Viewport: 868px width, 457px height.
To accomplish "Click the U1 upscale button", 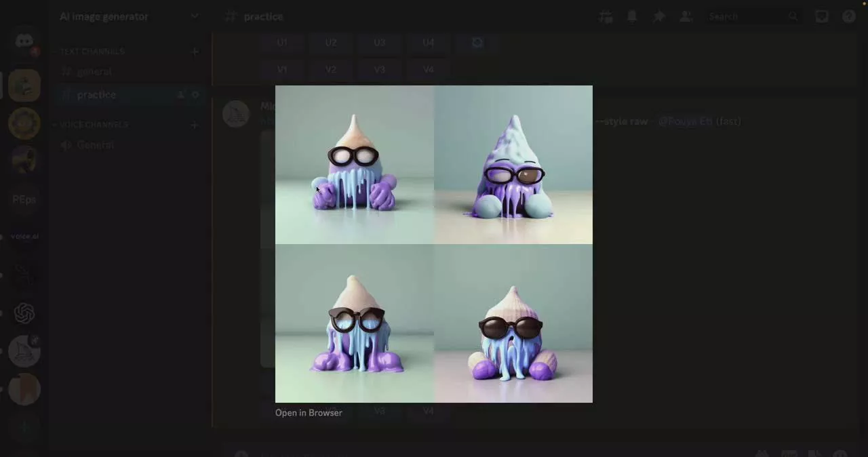I will [x=281, y=42].
